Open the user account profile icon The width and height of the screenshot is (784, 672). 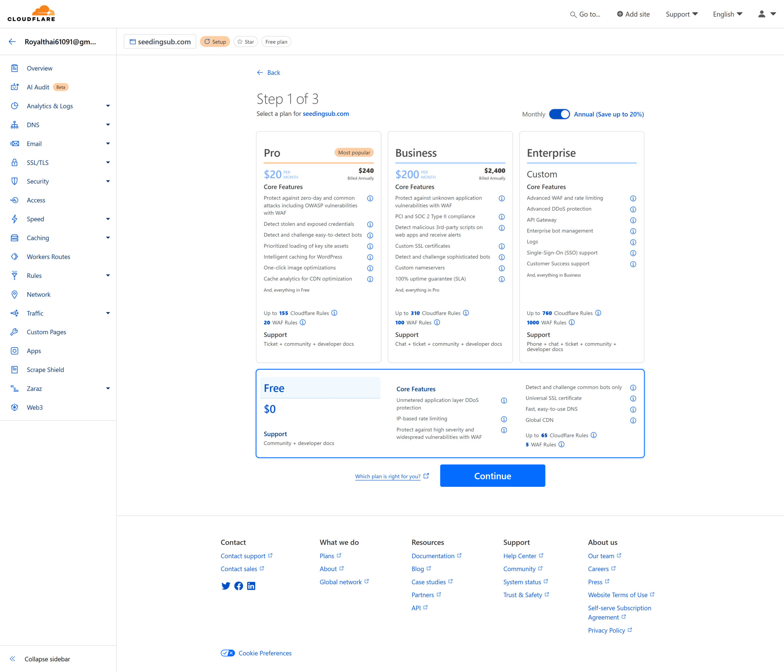point(761,14)
